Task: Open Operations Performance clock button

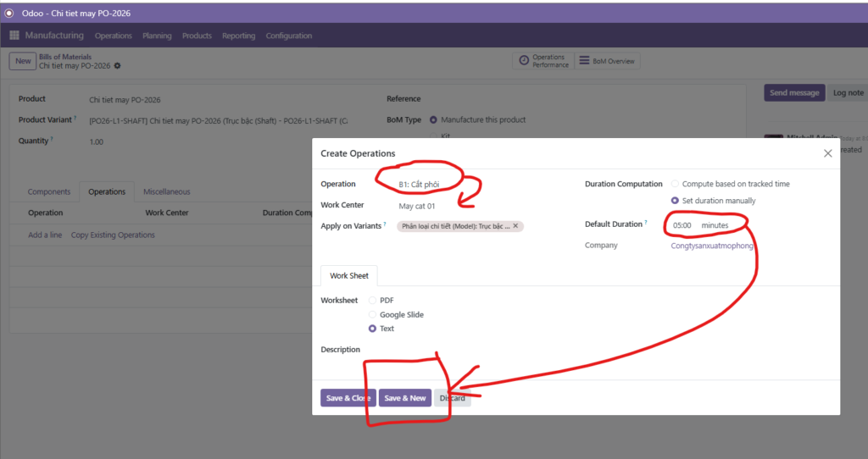Action: tap(542, 61)
